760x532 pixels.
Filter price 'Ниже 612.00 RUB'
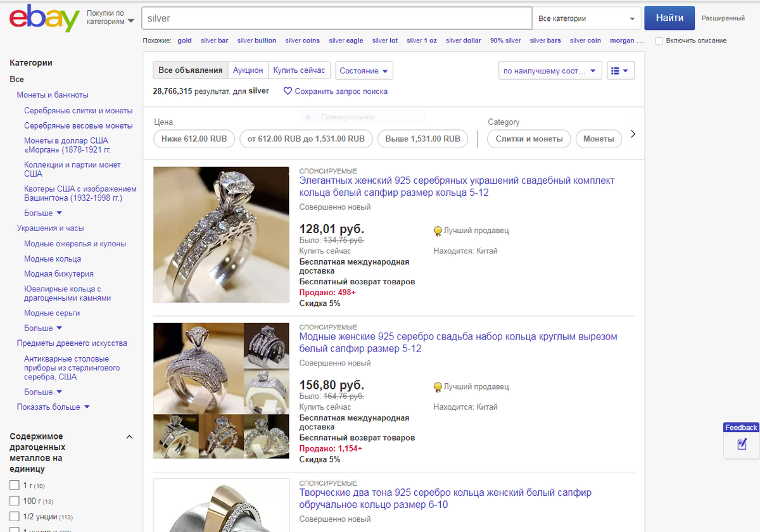pyautogui.click(x=194, y=139)
